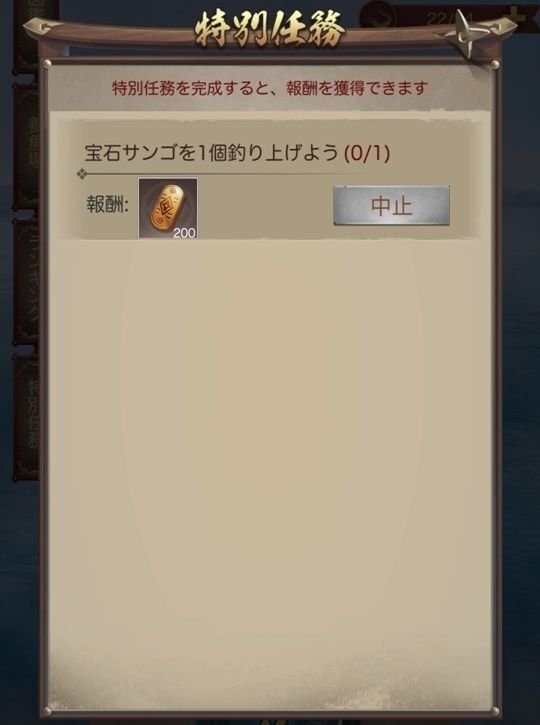Tap the gold koban reward icon
Screen dimensions: 540x725
(168, 208)
